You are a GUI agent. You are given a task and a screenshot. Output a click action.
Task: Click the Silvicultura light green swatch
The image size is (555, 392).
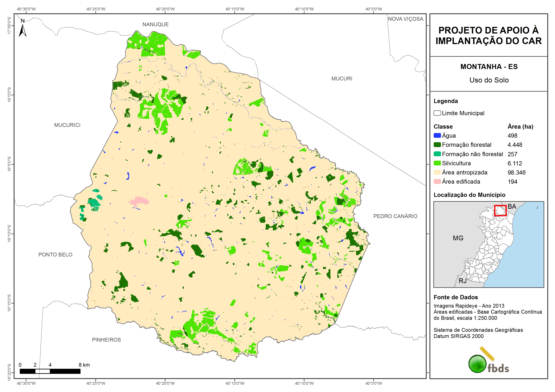coord(437,163)
